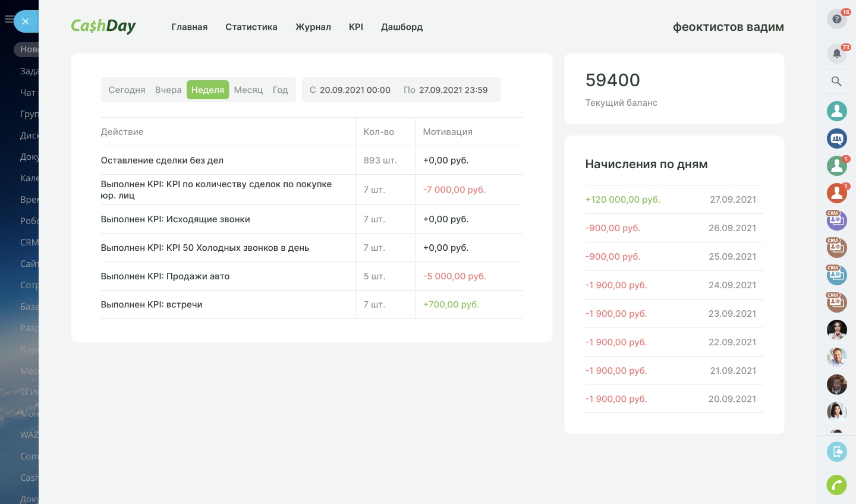Open the blue group chat icon
Screen dimensions: 856x504
pos(836,138)
